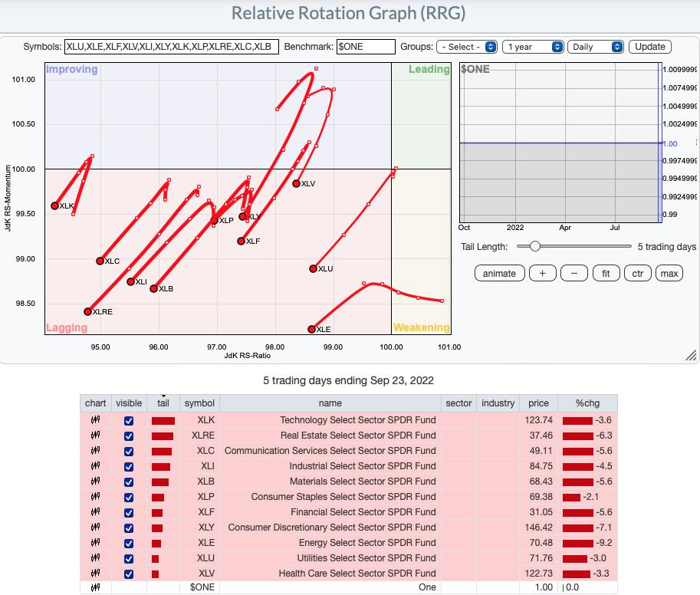Uncheck visibility for Technology Select Sector fund
Image resolution: width=700 pixels, height=595 pixels.
pos(129,420)
